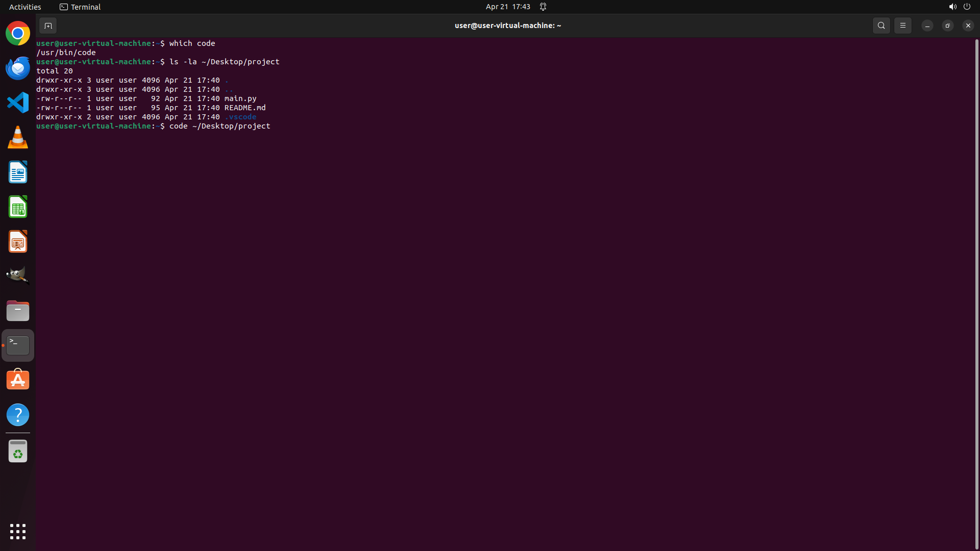Open the Files manager
The width and height of the screenshot is (980, 551).
tap(18, 311)
